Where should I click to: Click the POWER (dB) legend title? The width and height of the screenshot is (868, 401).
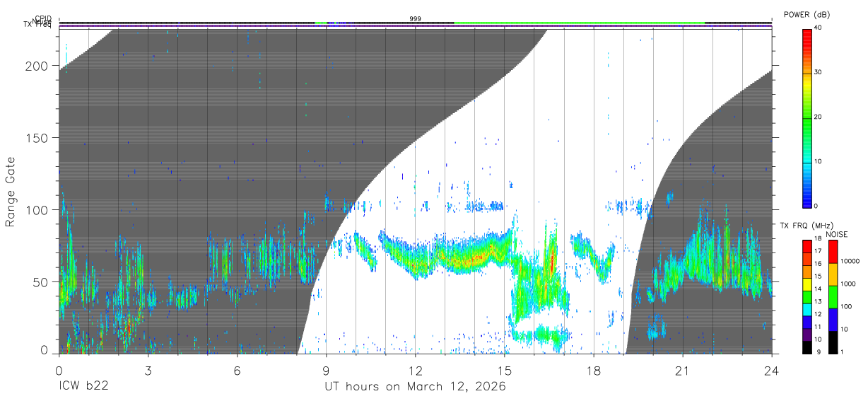click(x=806, y=15)
